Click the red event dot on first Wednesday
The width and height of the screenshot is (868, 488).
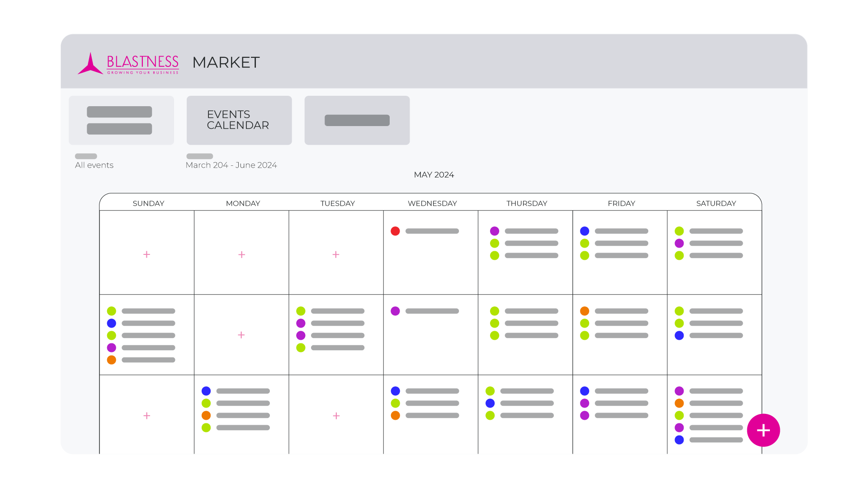pyautogui.click(x=395, y=231)
